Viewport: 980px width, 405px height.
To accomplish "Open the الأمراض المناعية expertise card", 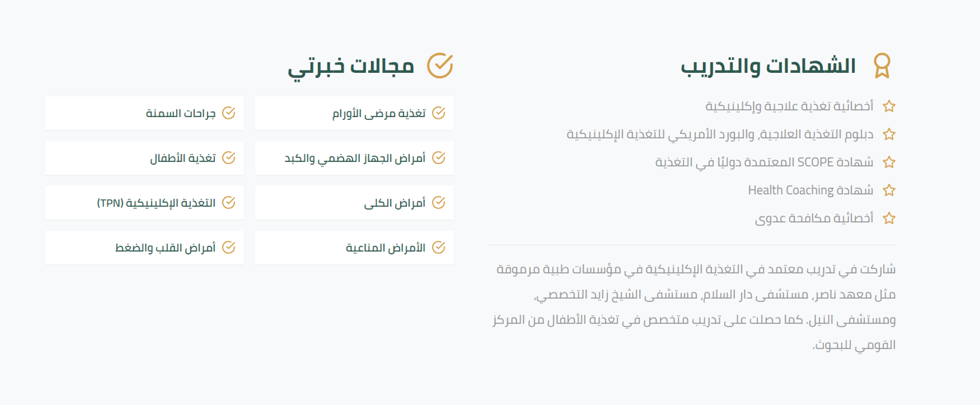I will click(355, 248).
